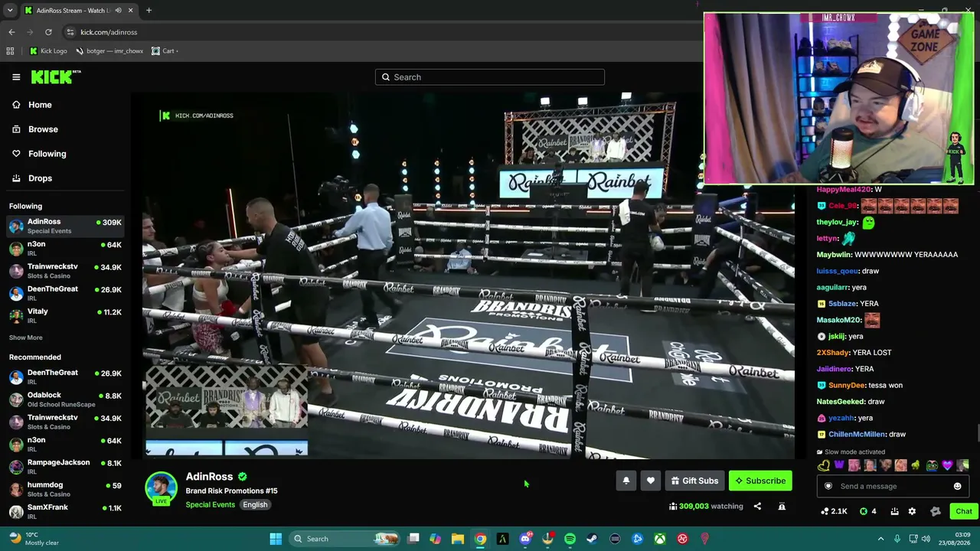The height and width of the screenshot is (551, 980).
Task: Open the Kick hamburger sidebar menu
Action: click(16, 77)
